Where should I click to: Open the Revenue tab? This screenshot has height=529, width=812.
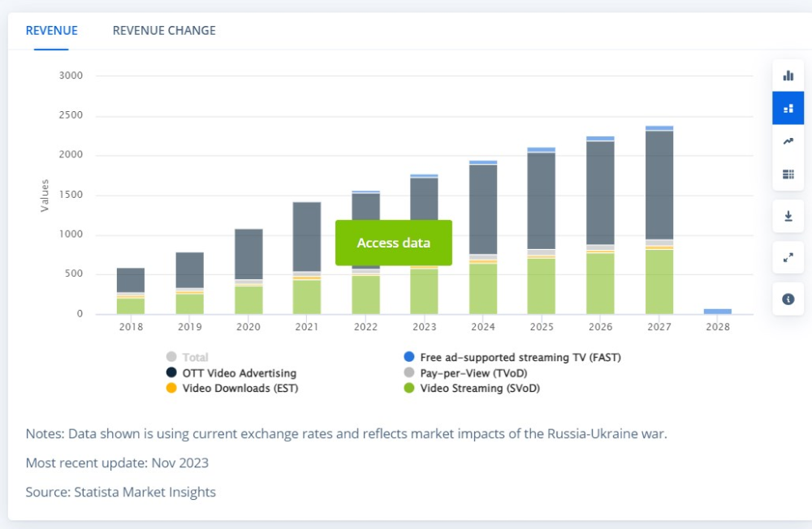(x=52, y=31)
